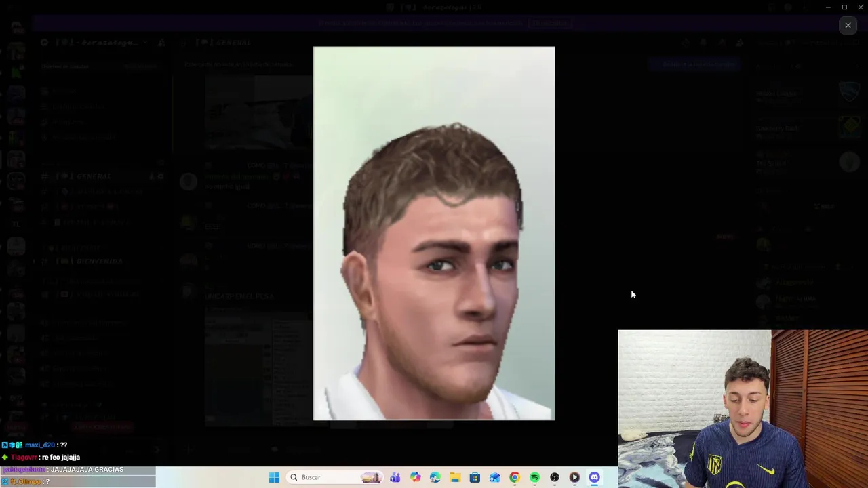Open Microsoft Store from the taskbar
The height and width of the screenshot is (488, 868).
475,477
